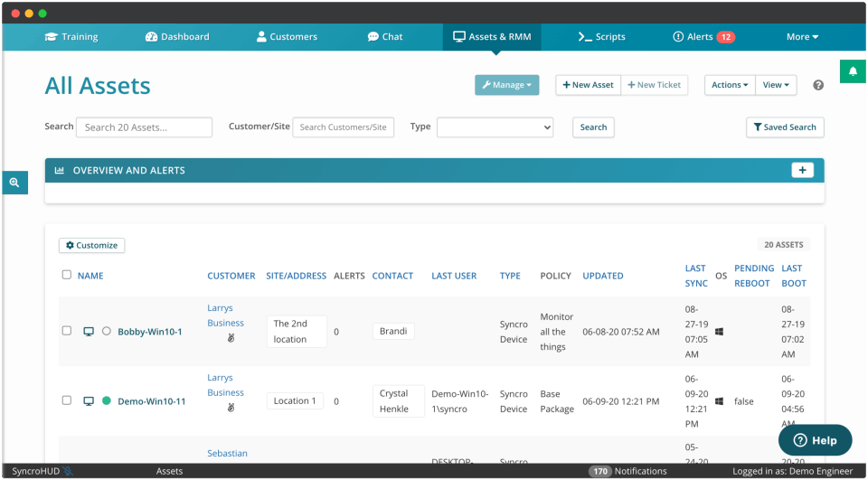Open the Help chat bubble
Screen dimensions: 868x480
pos(816,441)
